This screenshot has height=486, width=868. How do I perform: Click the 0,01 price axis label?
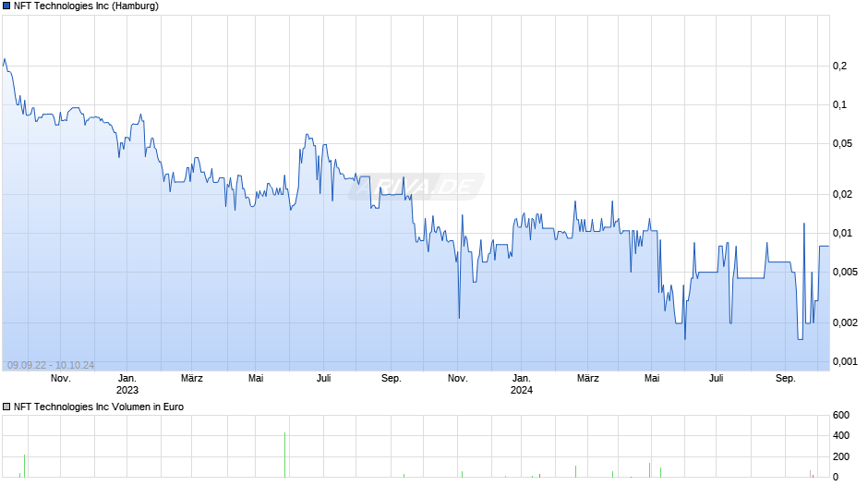842,234
